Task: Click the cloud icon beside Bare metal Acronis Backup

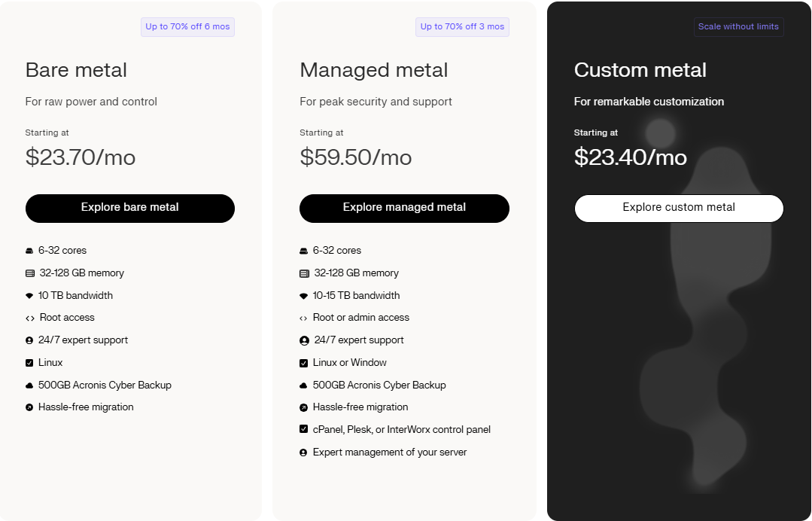Action: coord(29,385)
